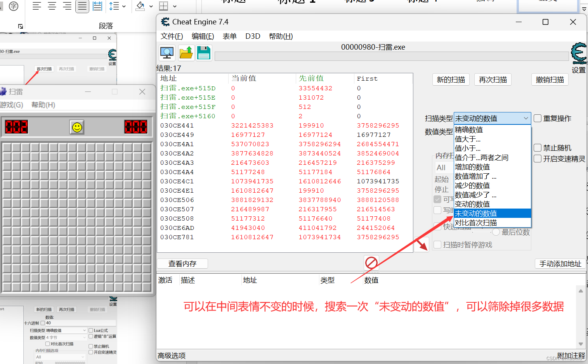Click the 再次扫描 button
This screenshot has height=364, width=588.
click(493, 79)
